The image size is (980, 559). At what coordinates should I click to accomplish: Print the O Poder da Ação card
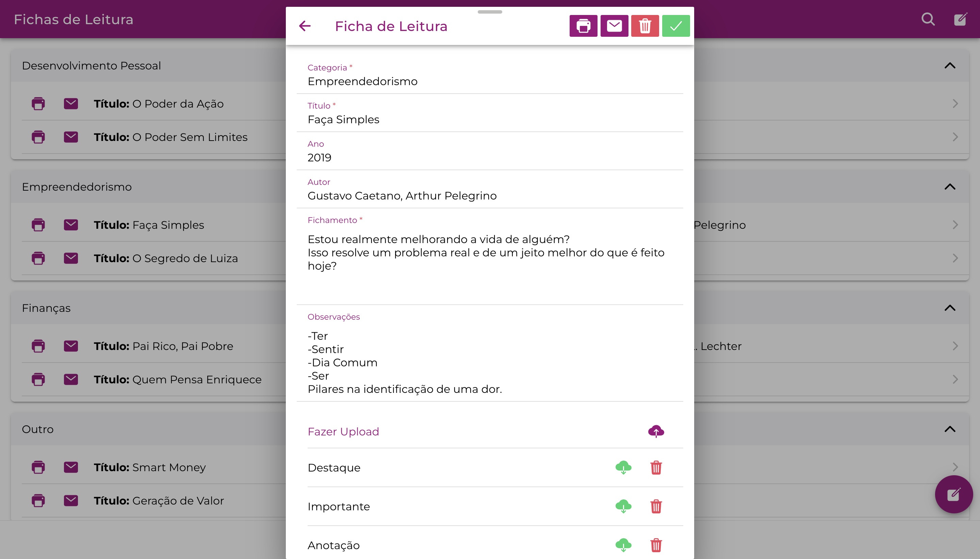pos(38,103)
